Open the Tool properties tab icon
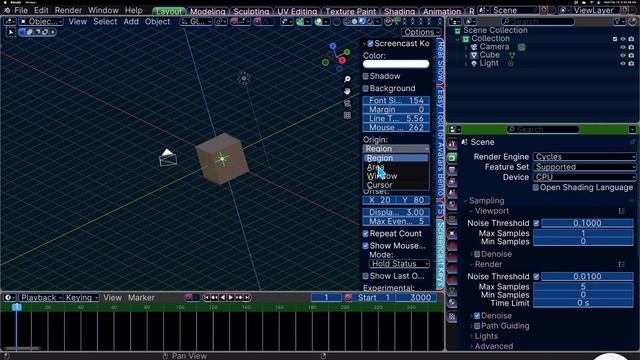The height and width of the screenshot is (360, 640). click(x=452, y=144)
